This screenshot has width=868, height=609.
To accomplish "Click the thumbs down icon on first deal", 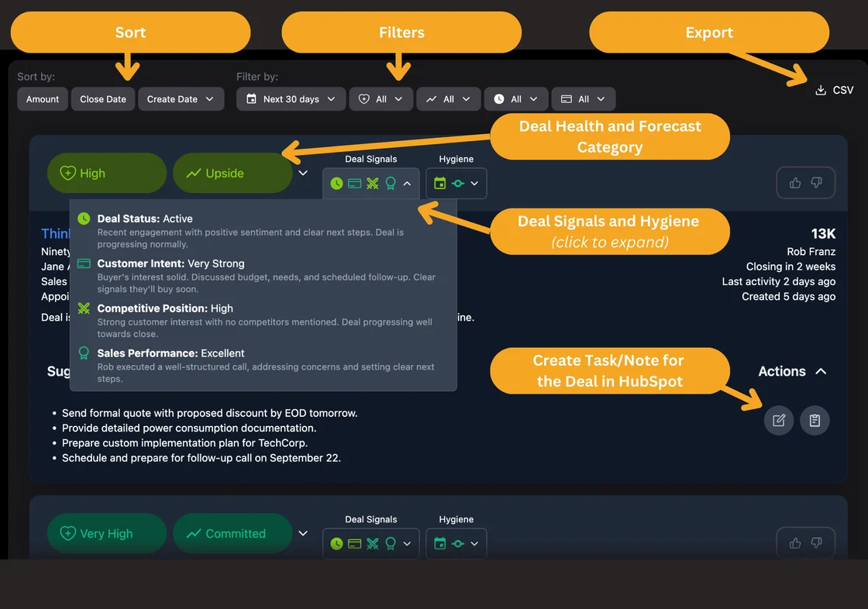I will pyautogui.click(x=816, y=183).
